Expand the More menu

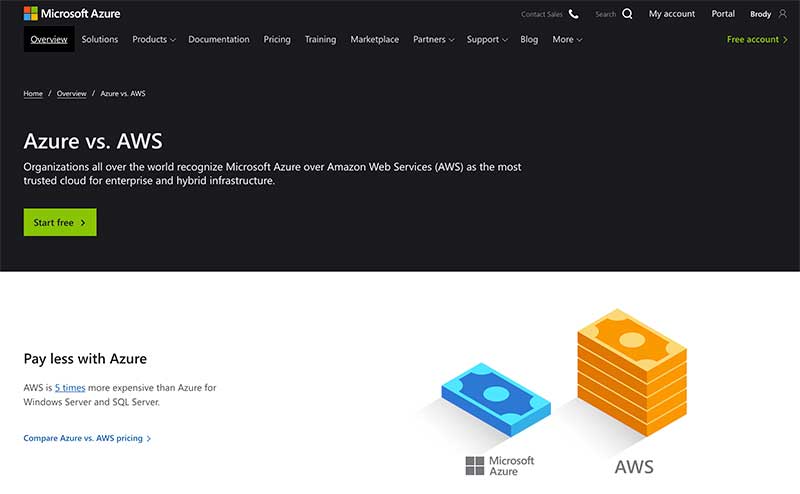pyautogui.click(x=567, y=39)
